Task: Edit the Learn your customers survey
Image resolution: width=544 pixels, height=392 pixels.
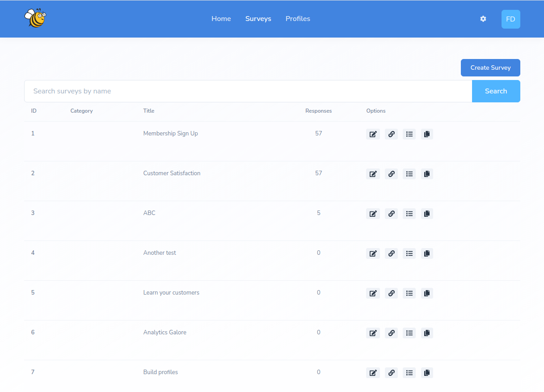Action: point(373,293)
